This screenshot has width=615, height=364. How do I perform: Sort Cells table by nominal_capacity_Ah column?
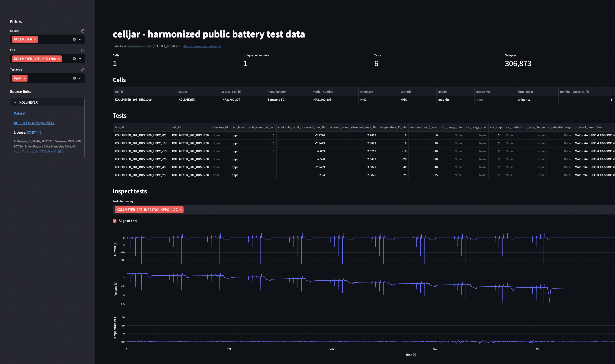586,92
